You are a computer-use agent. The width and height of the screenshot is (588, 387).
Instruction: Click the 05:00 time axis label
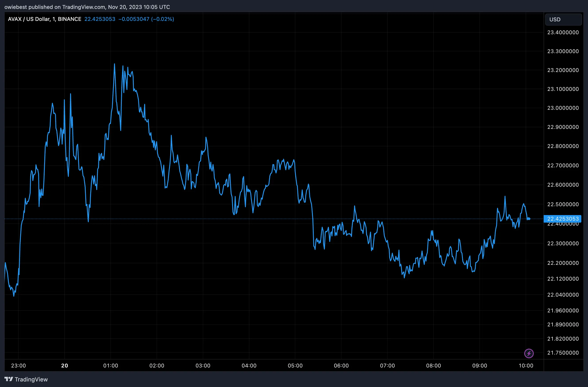click(295, 365)
